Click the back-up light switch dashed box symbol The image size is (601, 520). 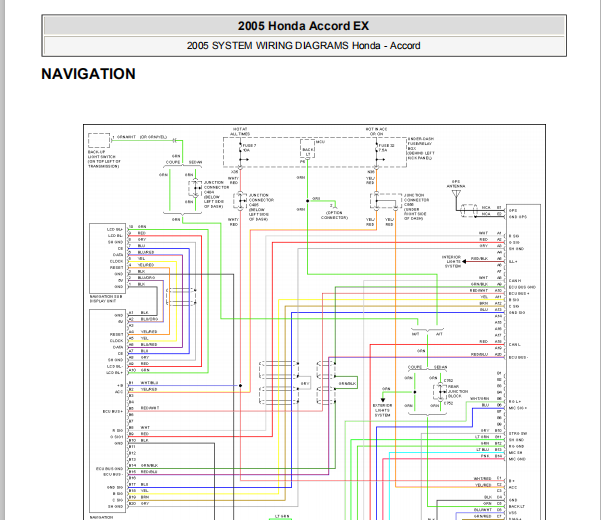99,141
